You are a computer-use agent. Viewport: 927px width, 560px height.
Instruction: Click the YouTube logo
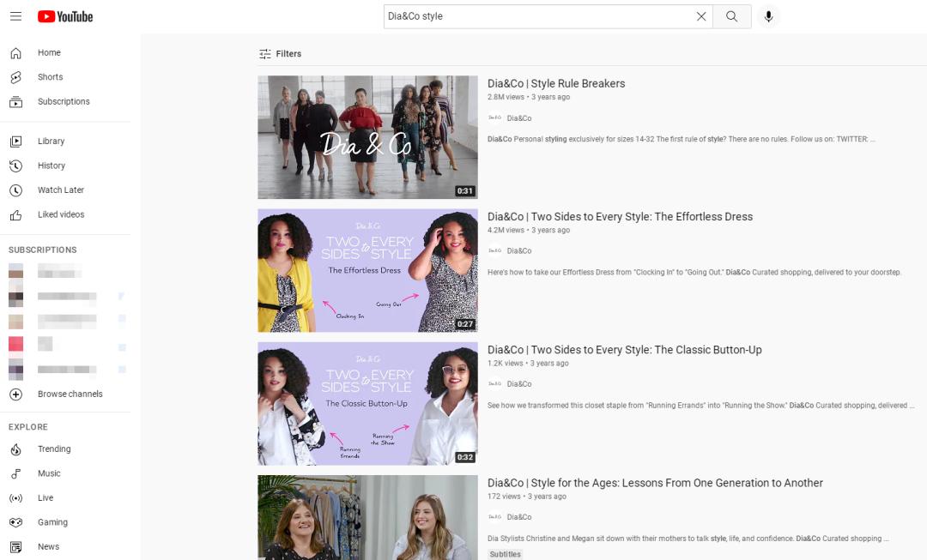[x=65, y=16]
